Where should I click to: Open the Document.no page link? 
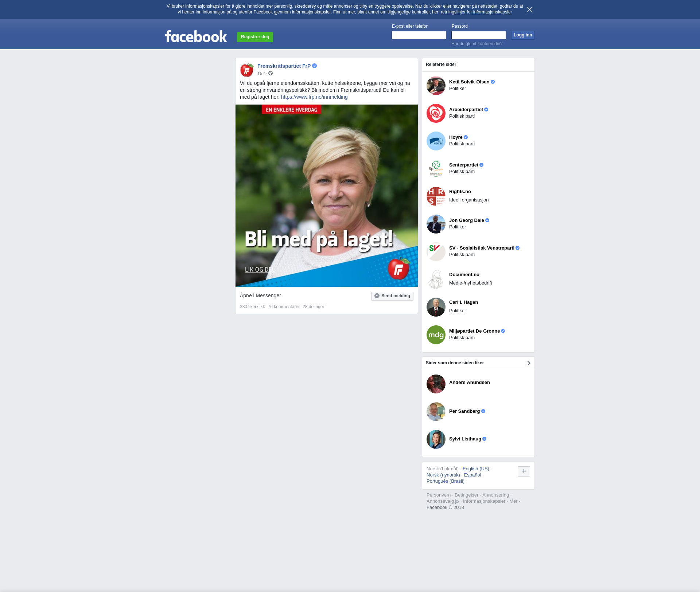pos(464,275)
